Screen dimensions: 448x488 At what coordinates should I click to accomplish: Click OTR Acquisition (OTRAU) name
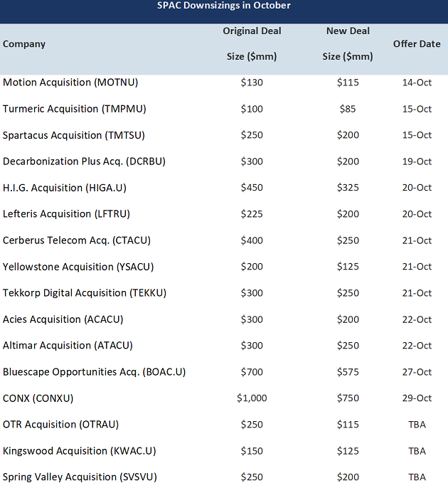tap(60, 425)
